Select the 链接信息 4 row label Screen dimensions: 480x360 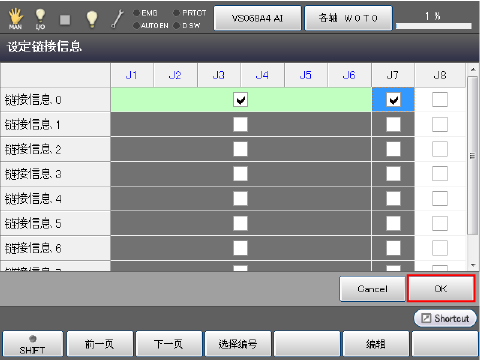[55, 199]
